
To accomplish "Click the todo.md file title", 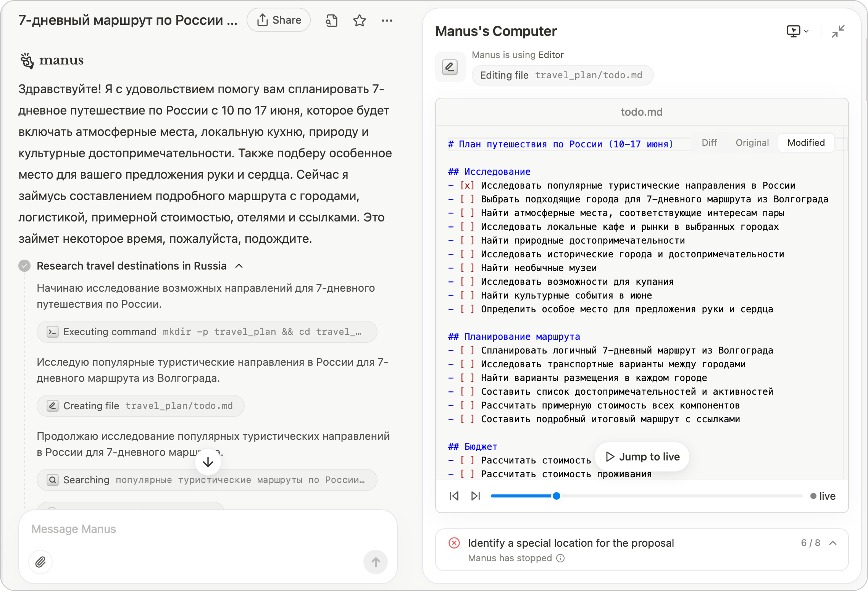I will point(642,112).
